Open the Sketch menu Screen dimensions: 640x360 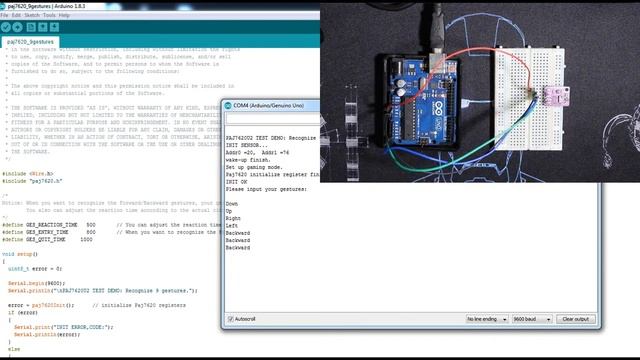coord(32,16)
